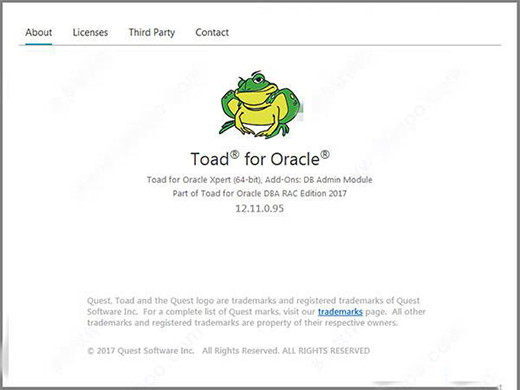
Task: Open the Licenses tab
Action: 90,33
